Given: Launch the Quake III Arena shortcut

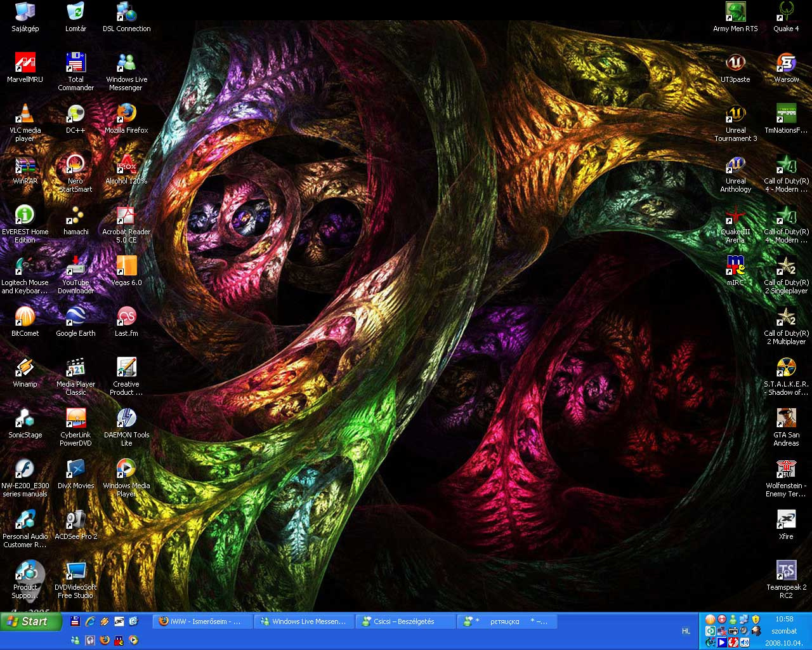Looking at the screenshot, I should click(736, 224).
